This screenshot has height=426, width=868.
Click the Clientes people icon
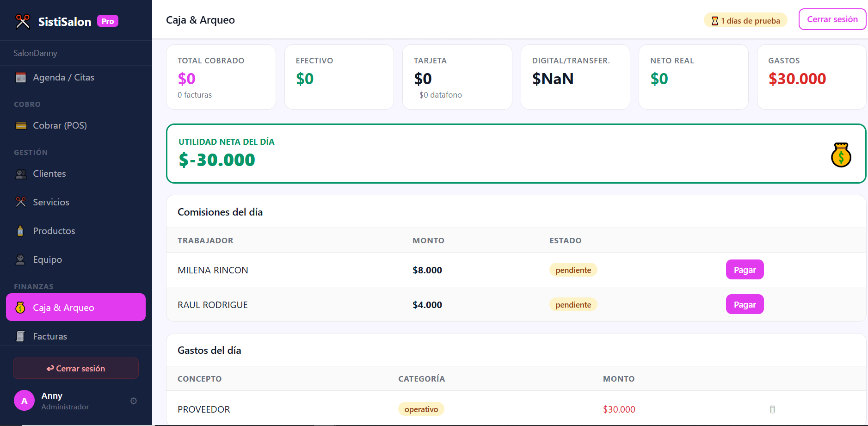(21, 174)
